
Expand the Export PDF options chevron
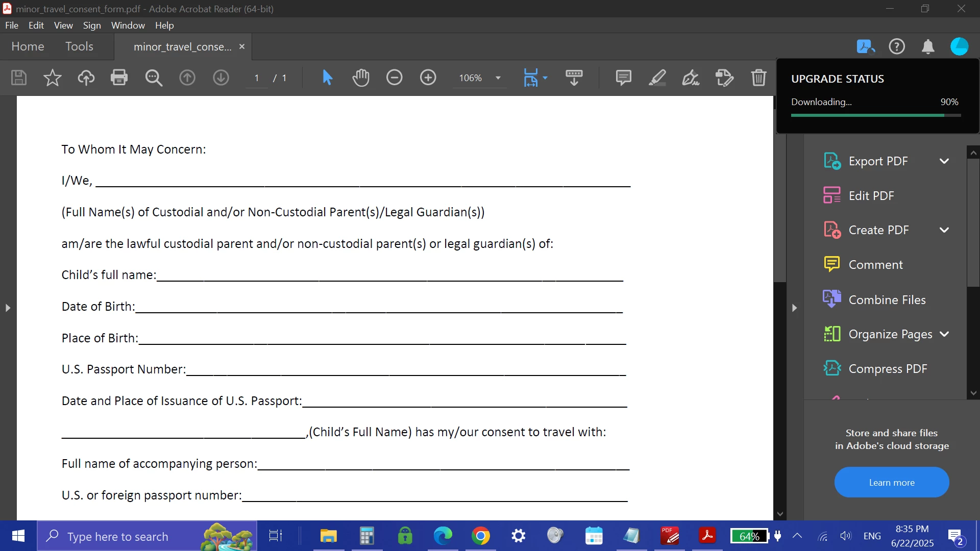[944, 161]
